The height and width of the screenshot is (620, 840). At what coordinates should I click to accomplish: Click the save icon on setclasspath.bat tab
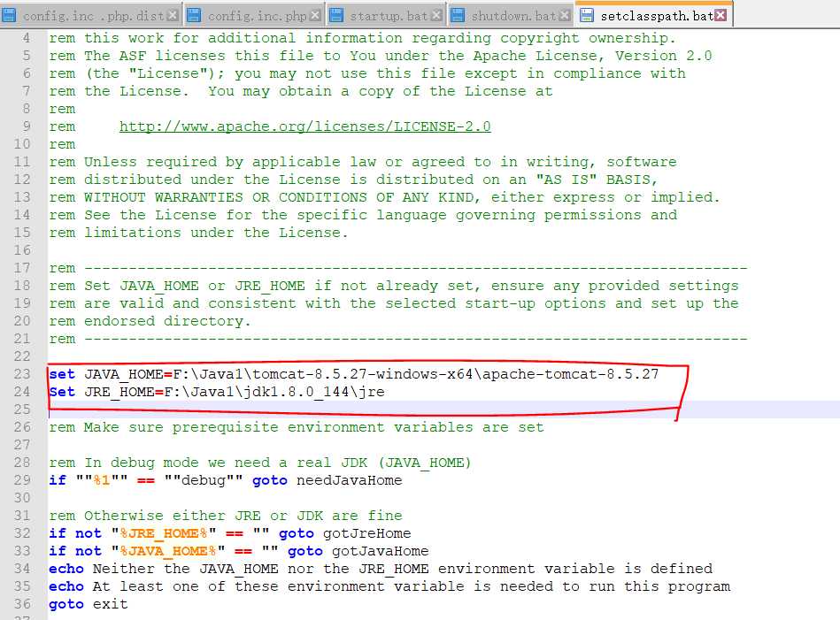pos(587,15)
